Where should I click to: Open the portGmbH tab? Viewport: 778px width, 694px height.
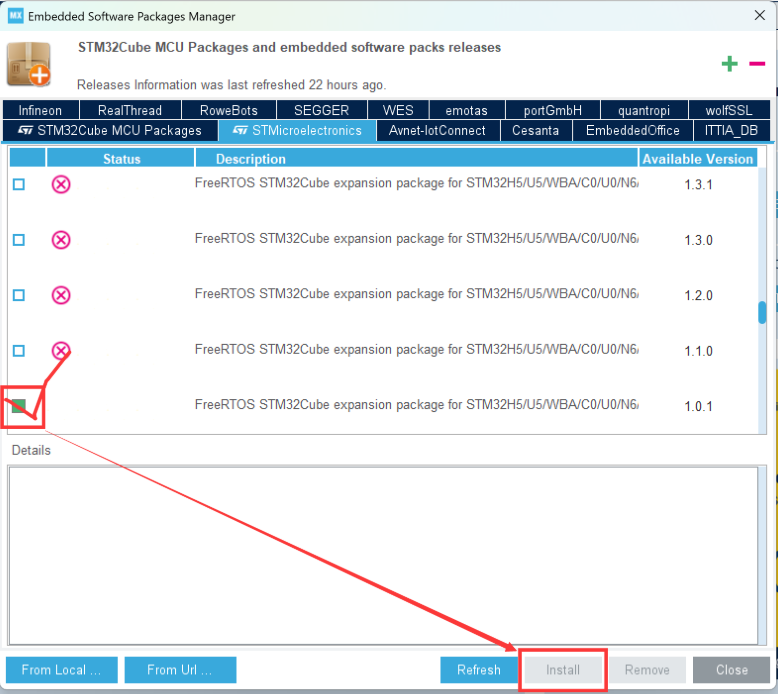(x=553, y=110)
